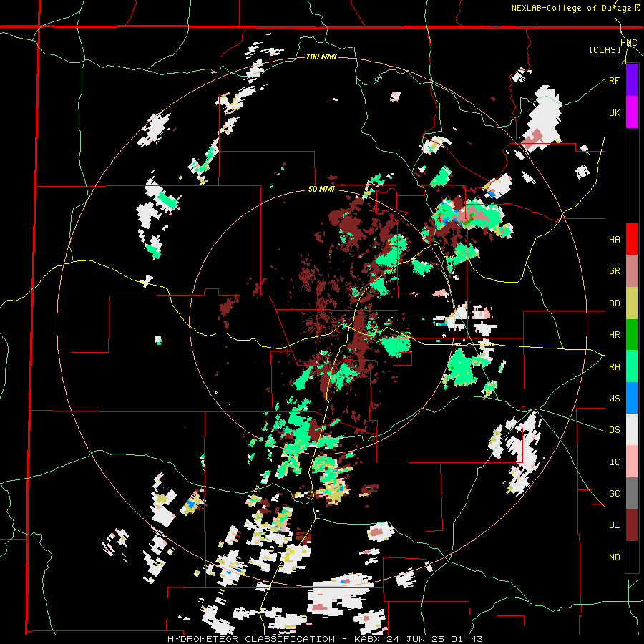The height and width of the screenshot is (644, 644).
Task: Click the 01:43 timestamp
Action: [466, 639]
